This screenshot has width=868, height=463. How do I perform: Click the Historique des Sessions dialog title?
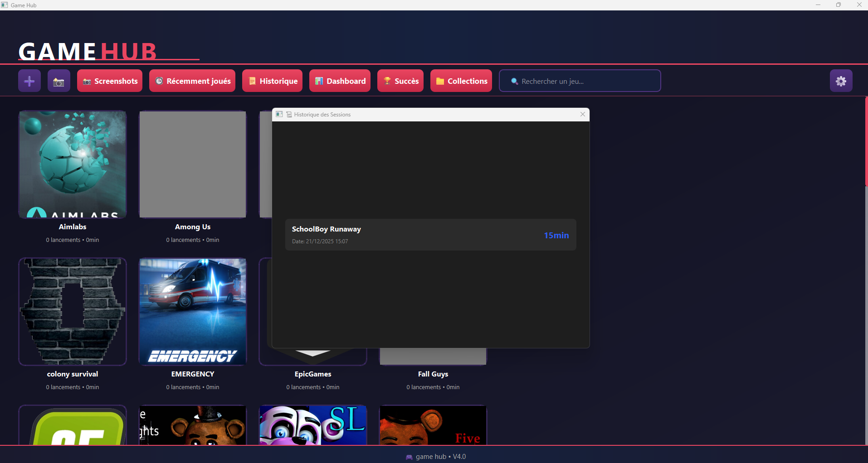point(322,115)
